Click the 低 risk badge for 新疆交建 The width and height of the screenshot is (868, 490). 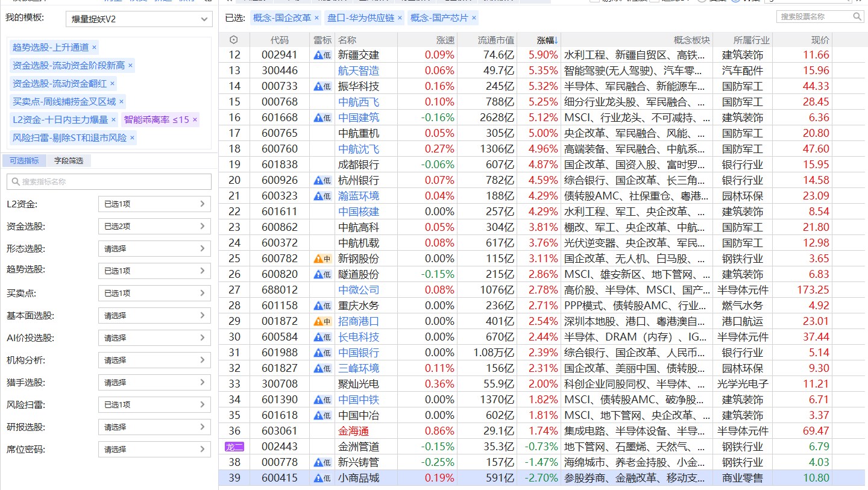322,55
